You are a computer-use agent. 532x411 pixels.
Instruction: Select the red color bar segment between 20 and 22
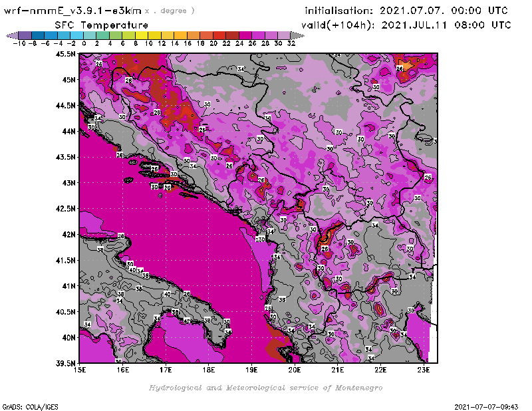coord(219,35)
